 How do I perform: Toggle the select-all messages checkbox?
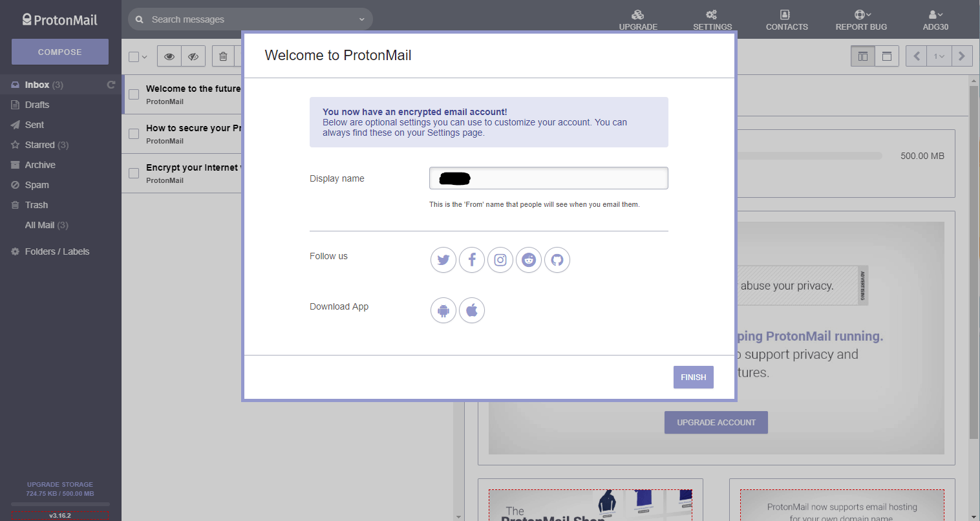pos(134,57)
